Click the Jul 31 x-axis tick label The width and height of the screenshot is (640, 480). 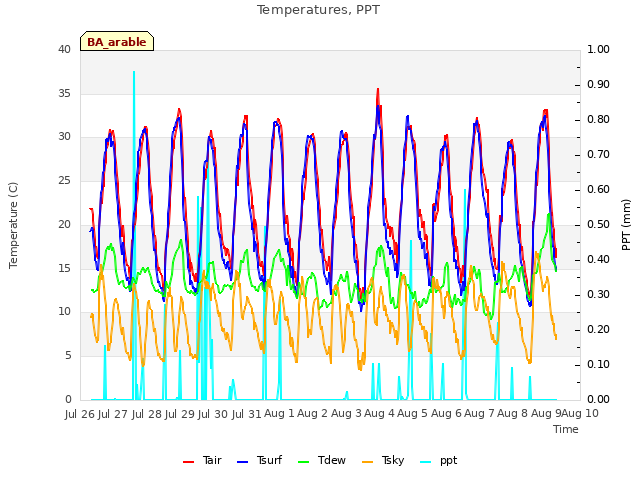click(x=247, y=414)
